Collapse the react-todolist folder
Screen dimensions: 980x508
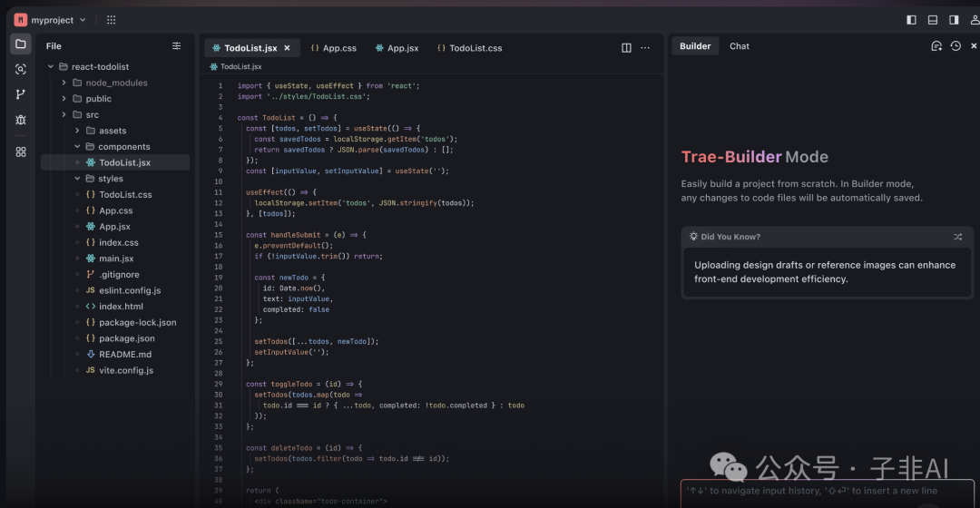[x=51, y=66]
